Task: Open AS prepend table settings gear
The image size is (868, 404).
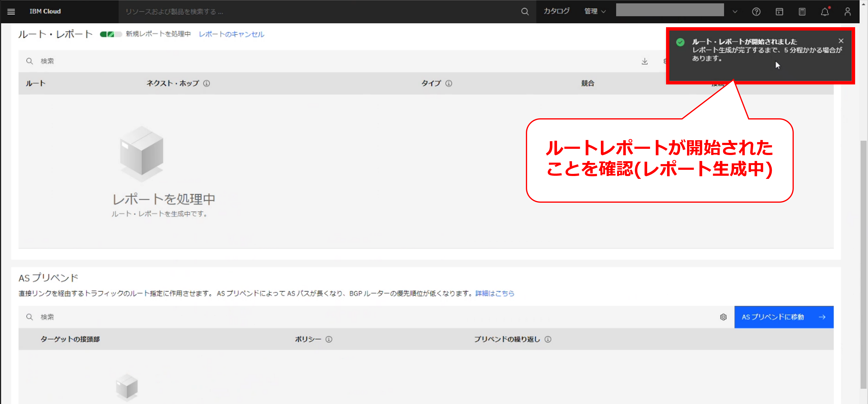Action: 723,317
